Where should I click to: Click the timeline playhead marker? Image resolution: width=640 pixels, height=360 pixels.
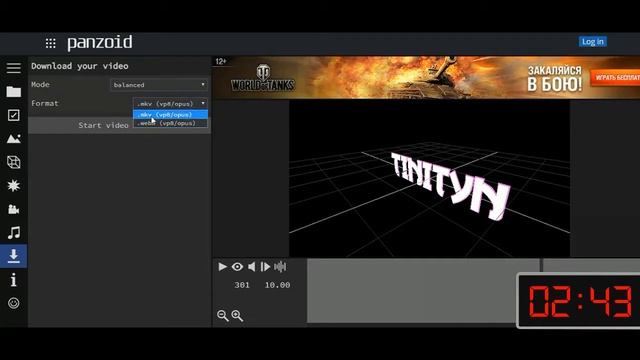(541, 265)
